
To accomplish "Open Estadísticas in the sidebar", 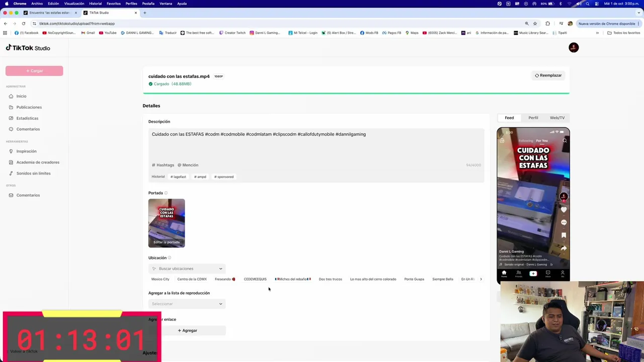I will 27,118.
